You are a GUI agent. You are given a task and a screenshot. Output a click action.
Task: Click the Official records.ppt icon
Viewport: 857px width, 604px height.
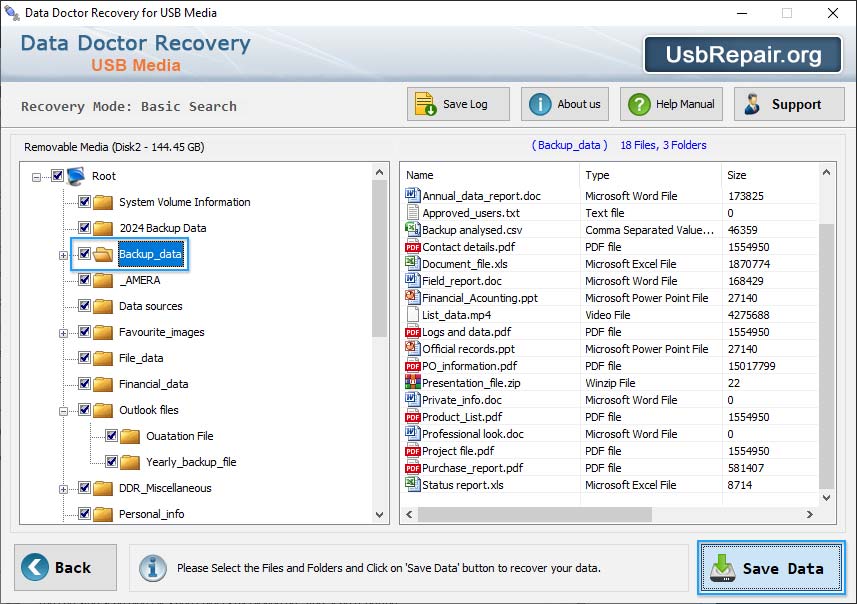(412, 348)
